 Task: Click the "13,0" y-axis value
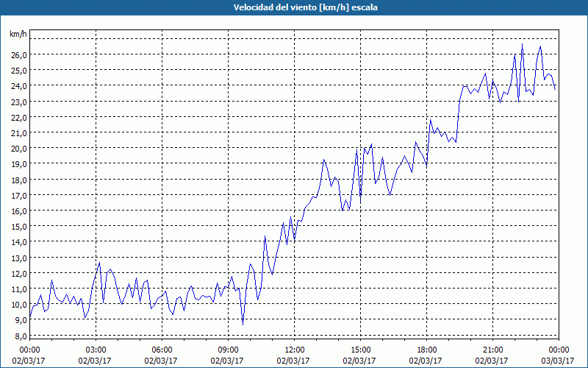point(19,258)
